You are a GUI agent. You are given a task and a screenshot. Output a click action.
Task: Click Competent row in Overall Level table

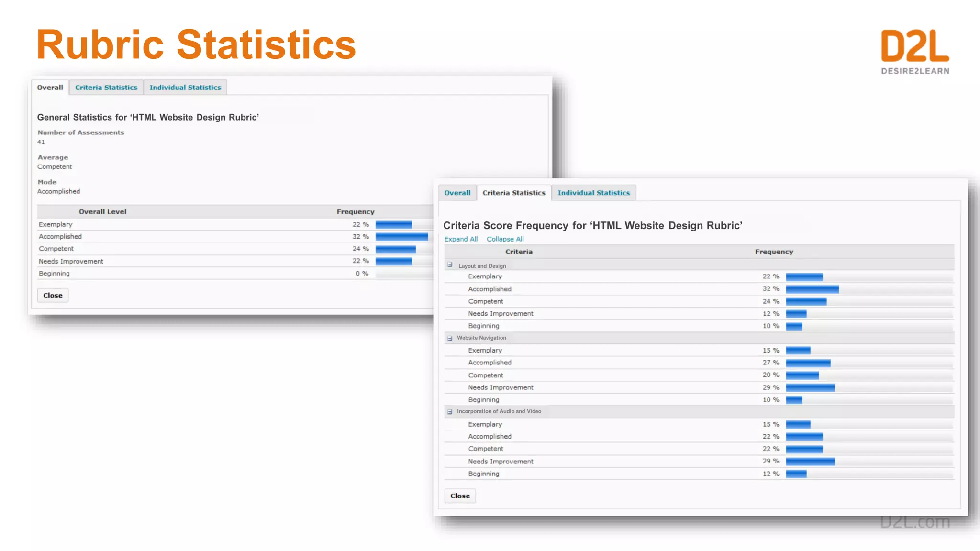coord(235,249)
